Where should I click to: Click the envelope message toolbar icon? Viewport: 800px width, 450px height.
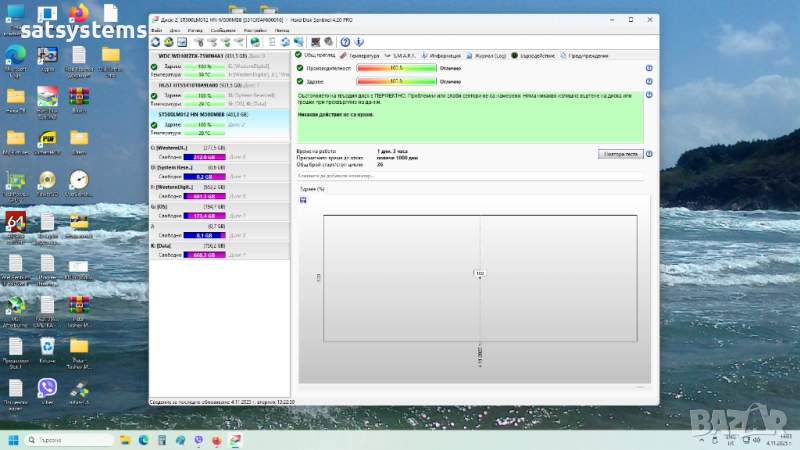(x=183, y=42)
